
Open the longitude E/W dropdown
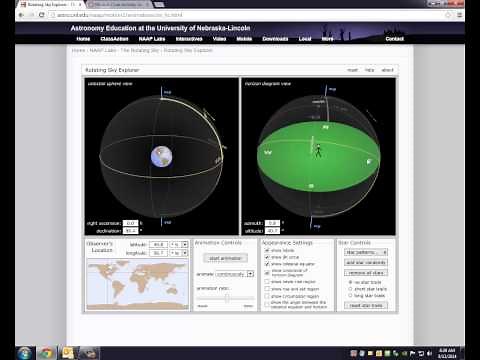coord(179,253)
